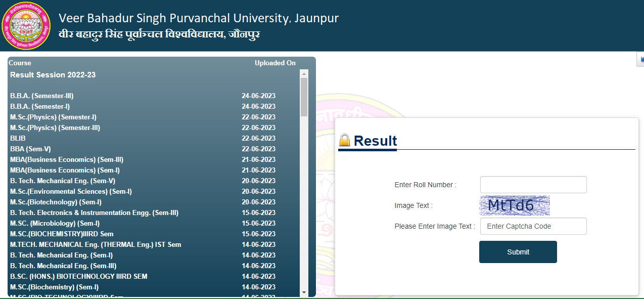Open M.SC. (Microbiology) (Sem-I) result
The image size is (644, 299).
click(55, 223)
